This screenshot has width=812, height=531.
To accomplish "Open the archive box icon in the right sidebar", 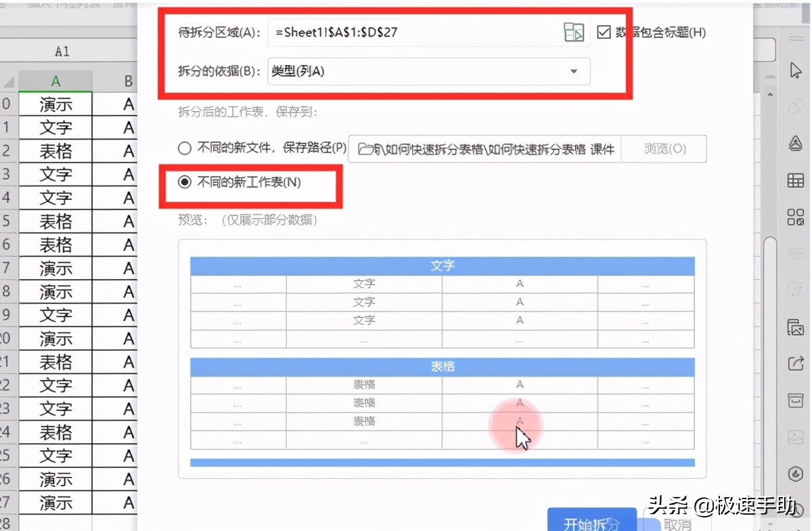I will click(x=796, y=400).
